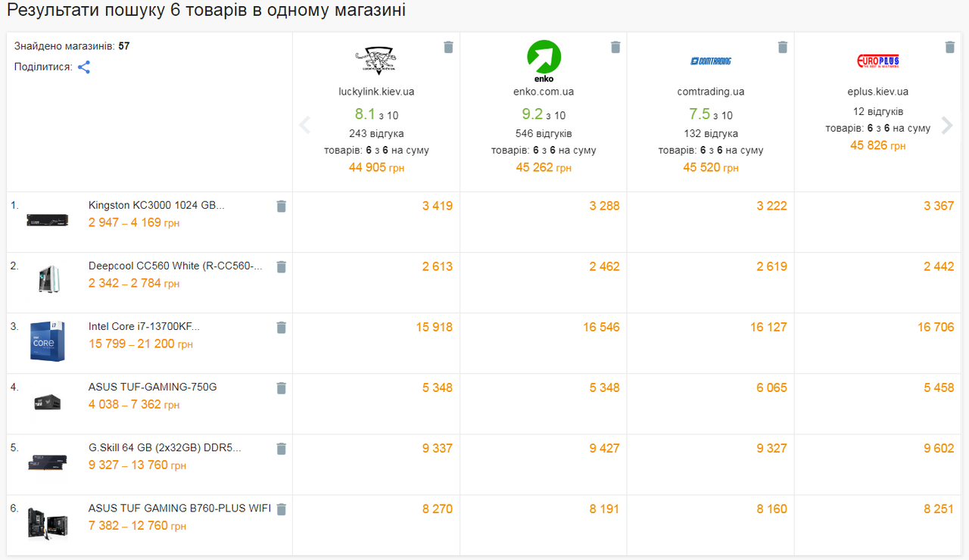Click motherboard price 8 251
Screen dimensions: 969x560
click(x=939, y=509)
